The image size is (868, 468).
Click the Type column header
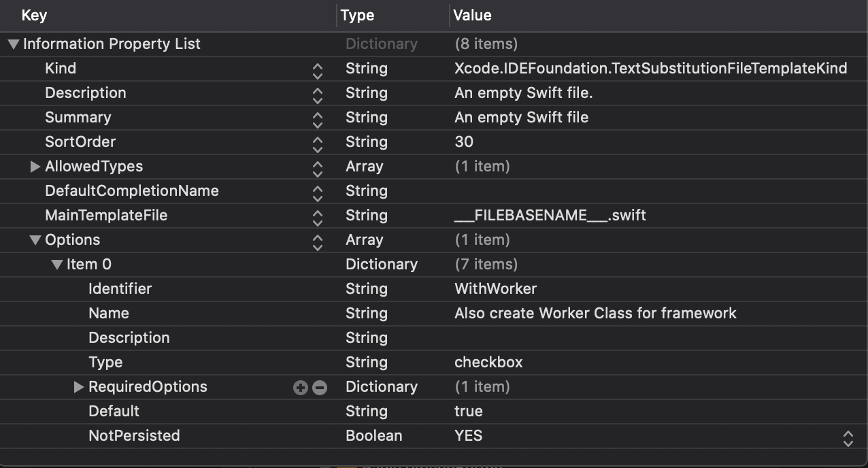(357, 15)
